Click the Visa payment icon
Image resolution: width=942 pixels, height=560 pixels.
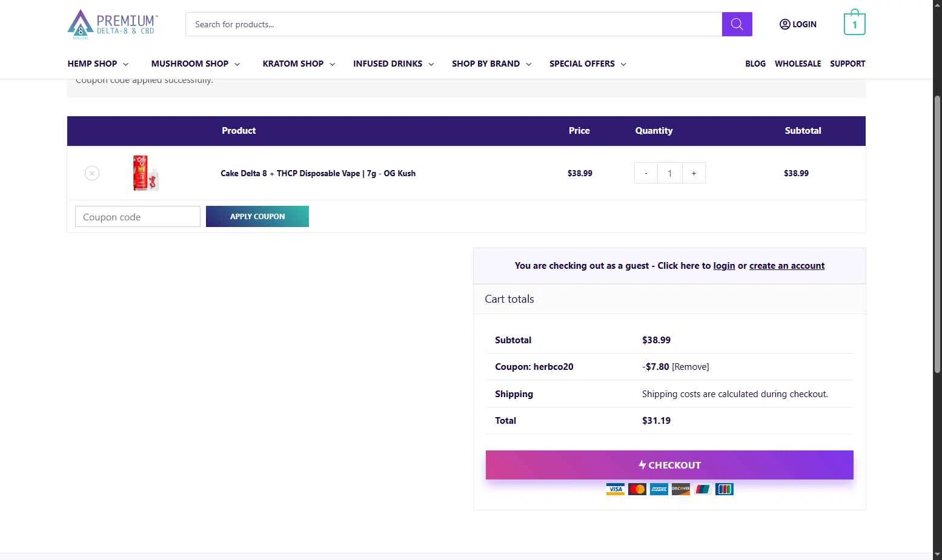click(615, 489)
